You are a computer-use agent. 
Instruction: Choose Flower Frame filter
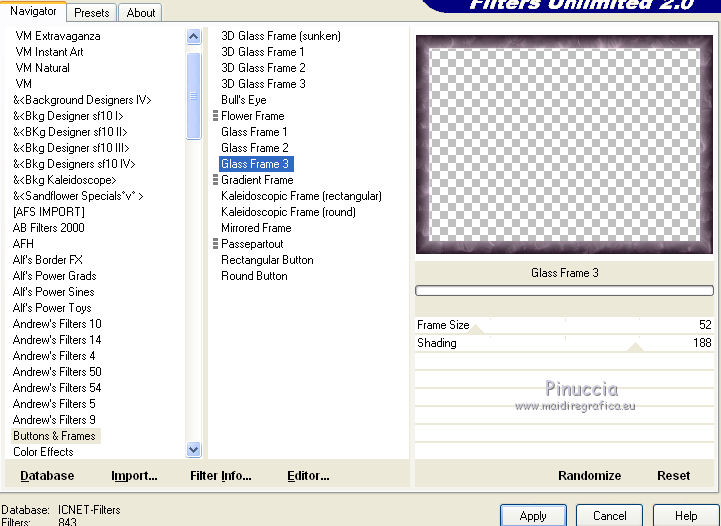pos(252,116)
